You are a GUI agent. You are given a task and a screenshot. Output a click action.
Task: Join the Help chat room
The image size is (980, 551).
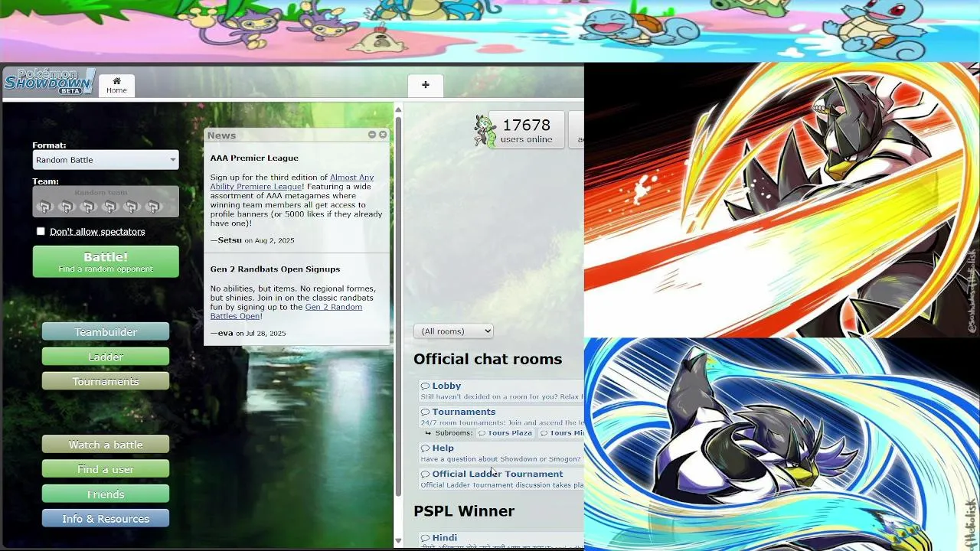501,453
